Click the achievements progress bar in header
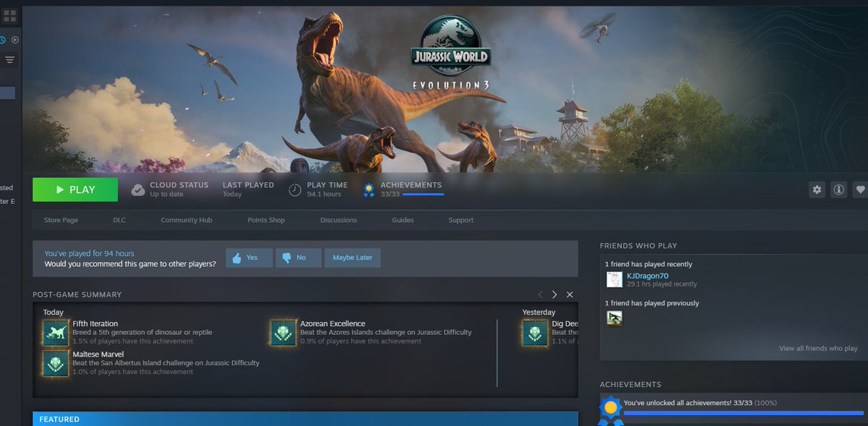 (423, 194)
